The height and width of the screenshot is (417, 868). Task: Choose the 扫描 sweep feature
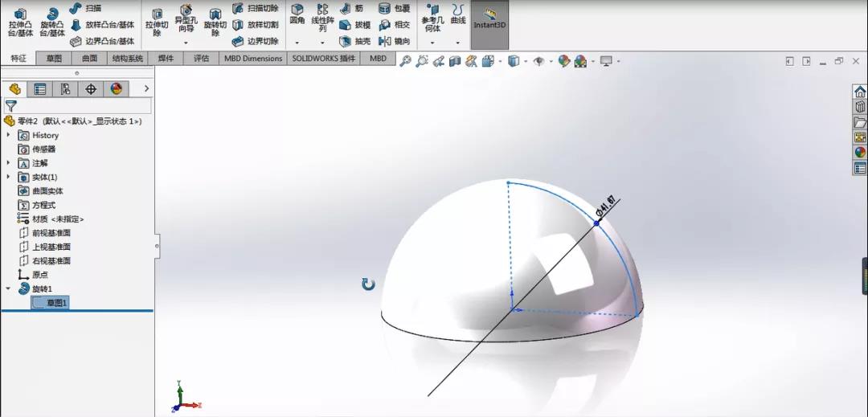click(85, 8)
